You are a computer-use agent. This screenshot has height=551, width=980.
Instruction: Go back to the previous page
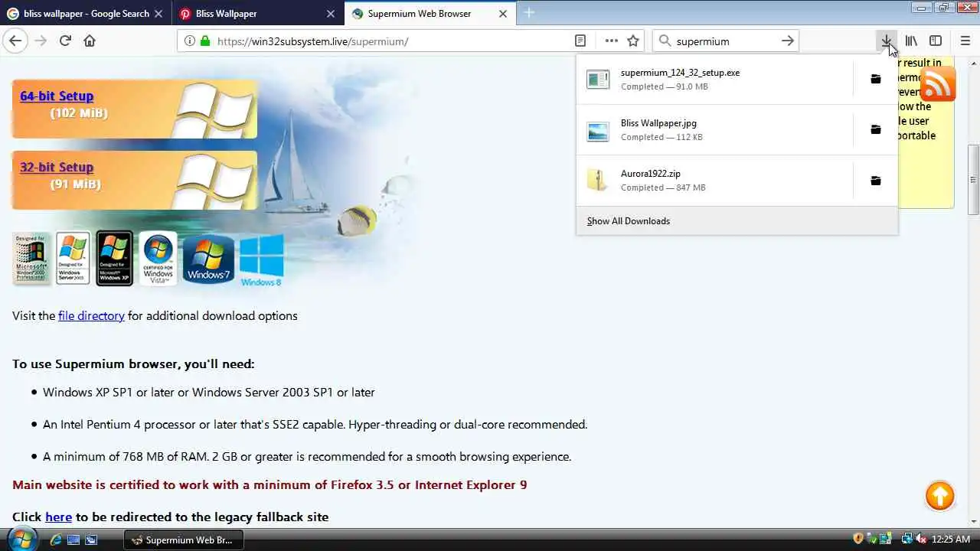(x=15, y=41)
